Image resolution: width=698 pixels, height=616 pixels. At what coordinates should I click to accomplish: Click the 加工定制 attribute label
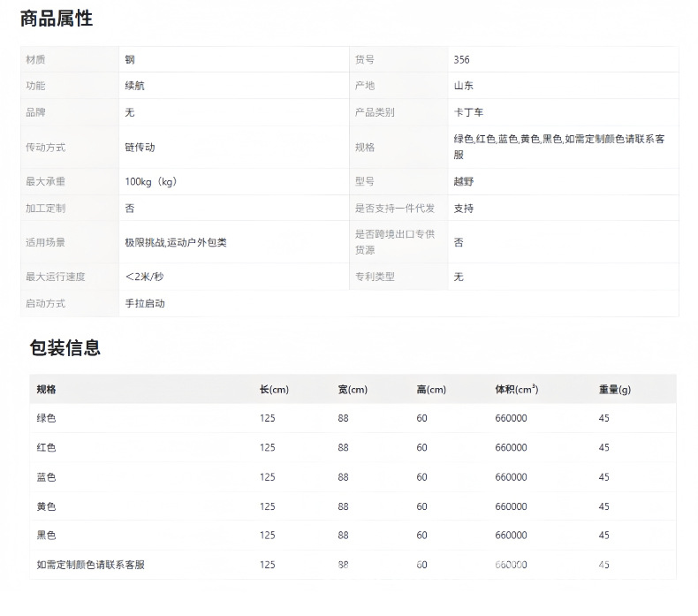pos(45,208)
